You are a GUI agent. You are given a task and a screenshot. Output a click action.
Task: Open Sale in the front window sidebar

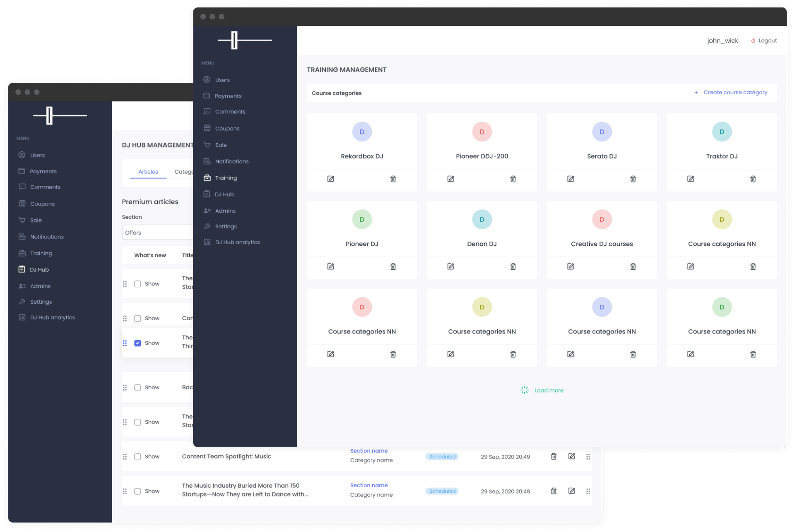[x=221, y=145]
